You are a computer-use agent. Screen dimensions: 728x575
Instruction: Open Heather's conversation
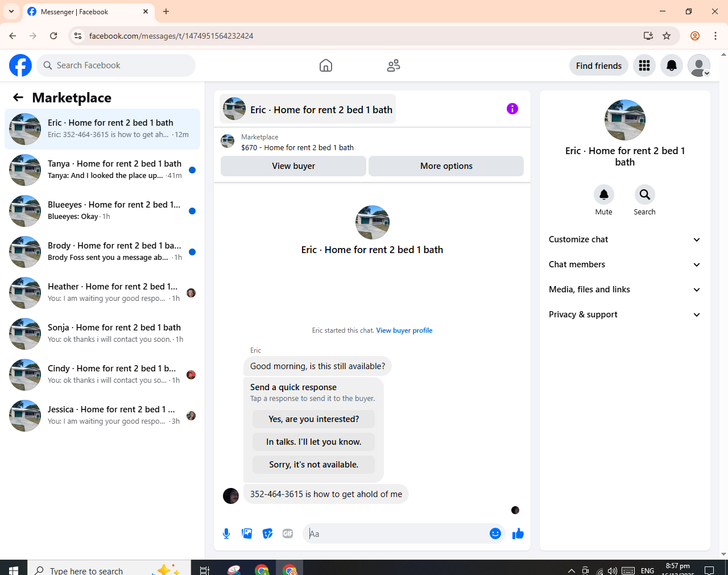102,293
